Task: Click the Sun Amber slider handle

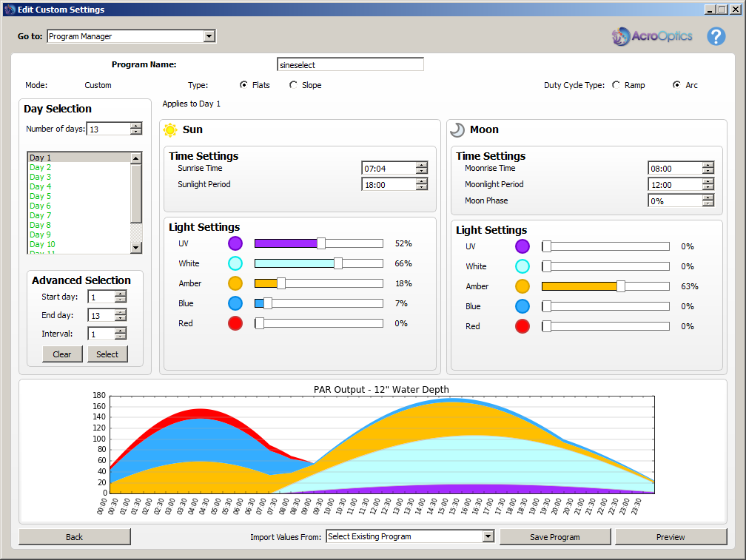Action: (x=281, y=283)
